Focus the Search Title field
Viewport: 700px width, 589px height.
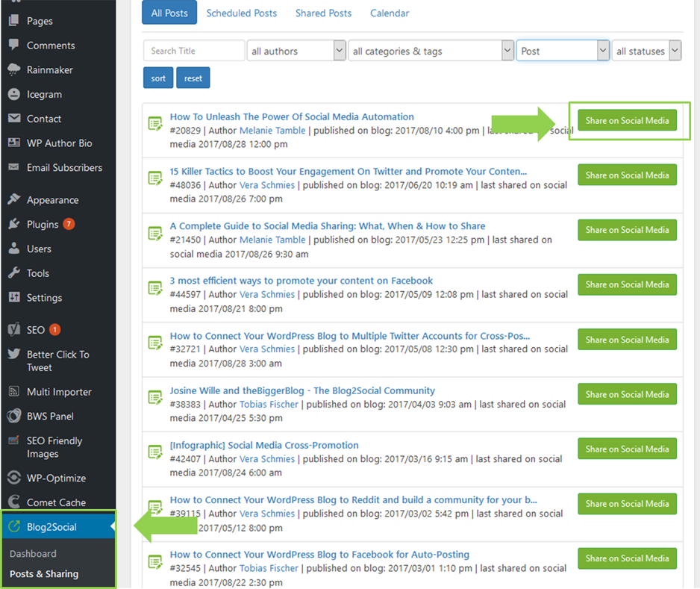(194, 51)
